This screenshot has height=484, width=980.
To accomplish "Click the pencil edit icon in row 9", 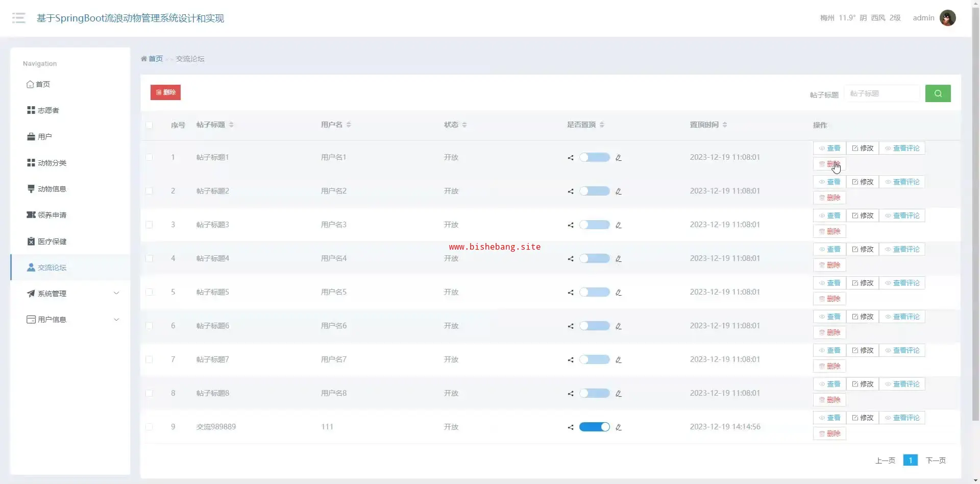I will (x=618, y=427).
